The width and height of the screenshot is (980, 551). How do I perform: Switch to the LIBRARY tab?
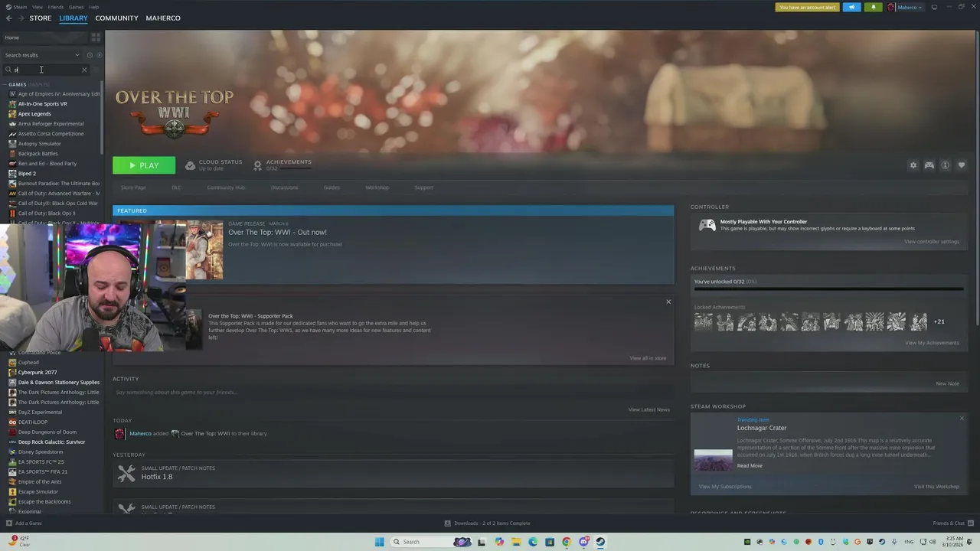[x=73, y=18]
